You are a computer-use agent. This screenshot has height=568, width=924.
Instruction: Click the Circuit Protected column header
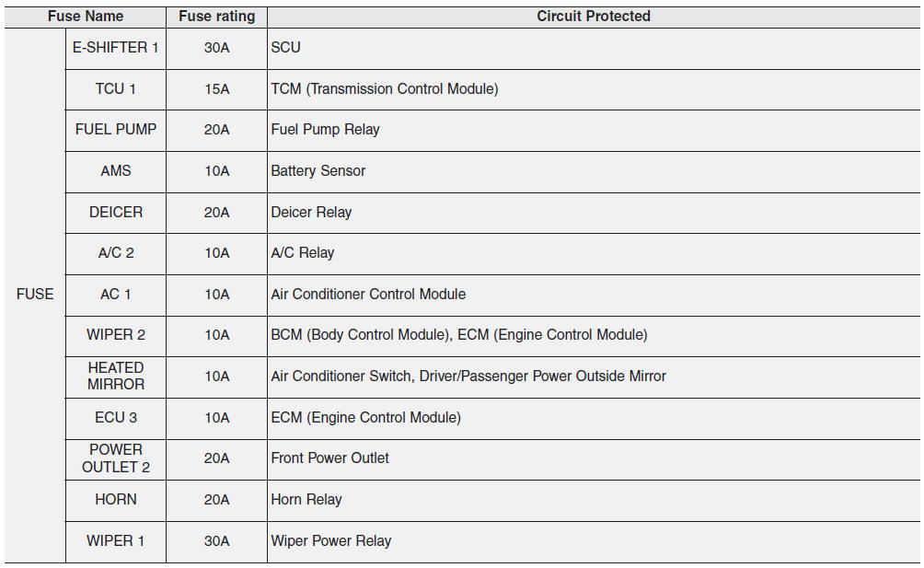tap(594, 17)
